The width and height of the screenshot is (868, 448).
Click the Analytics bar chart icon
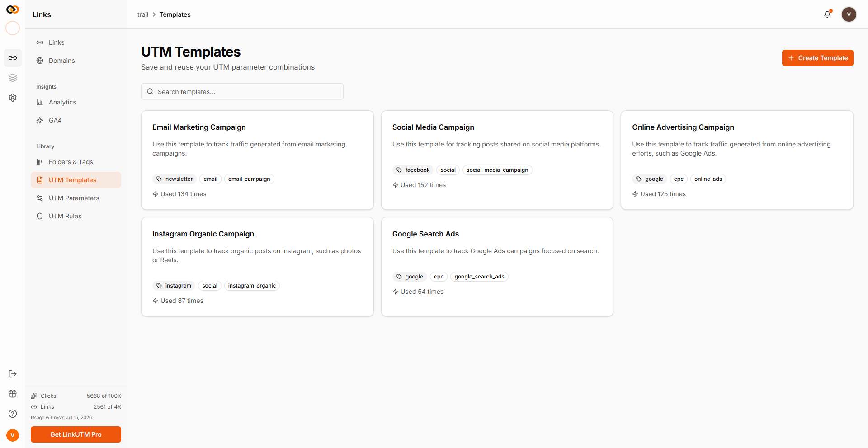[40, 102]
